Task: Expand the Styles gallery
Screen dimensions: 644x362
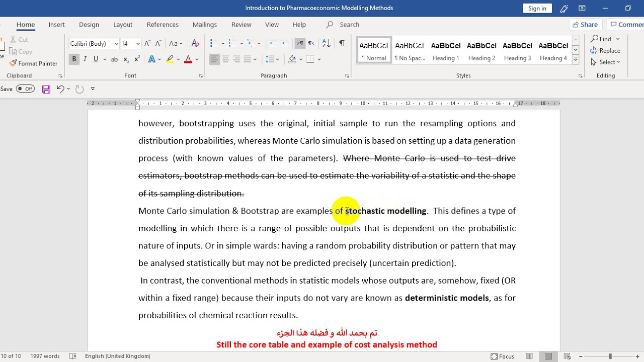Action: click(576, 60)
